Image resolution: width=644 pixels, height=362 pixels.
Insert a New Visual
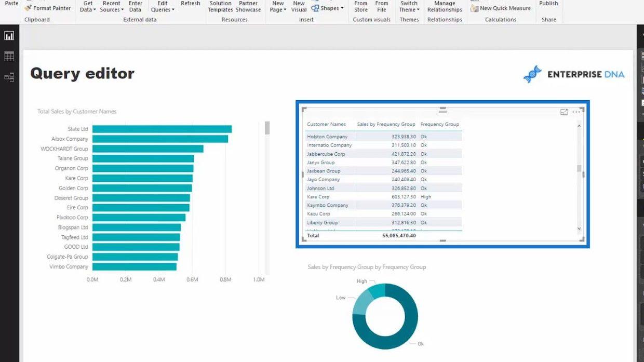click(x=299, y=6)
